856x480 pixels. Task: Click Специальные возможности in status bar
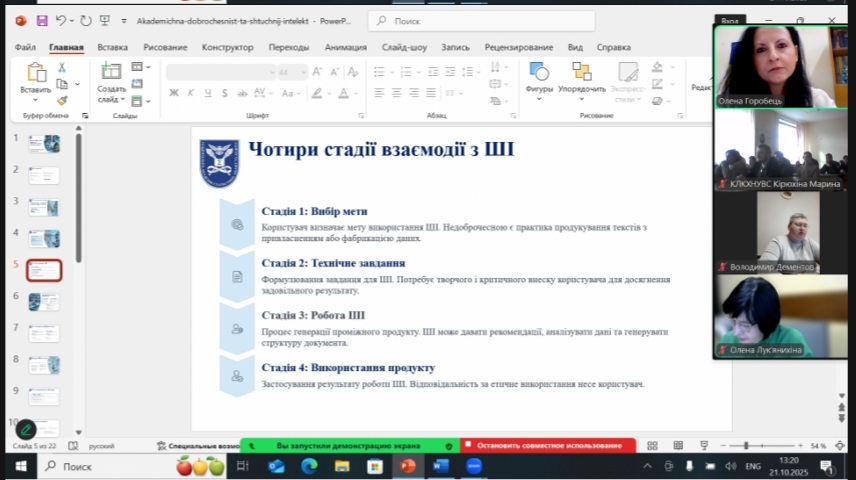(198, 445)
